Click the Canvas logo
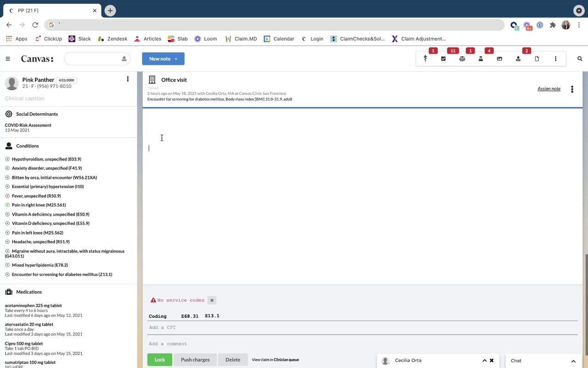Image resolution: width=588 pixels, height=368 pixels. coord(37,59)
